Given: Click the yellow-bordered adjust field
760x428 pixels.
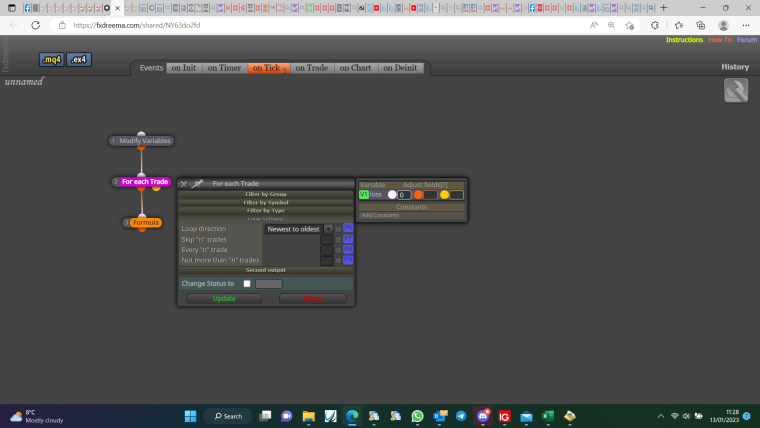Looking at the screenshot, I should [456, 195].
